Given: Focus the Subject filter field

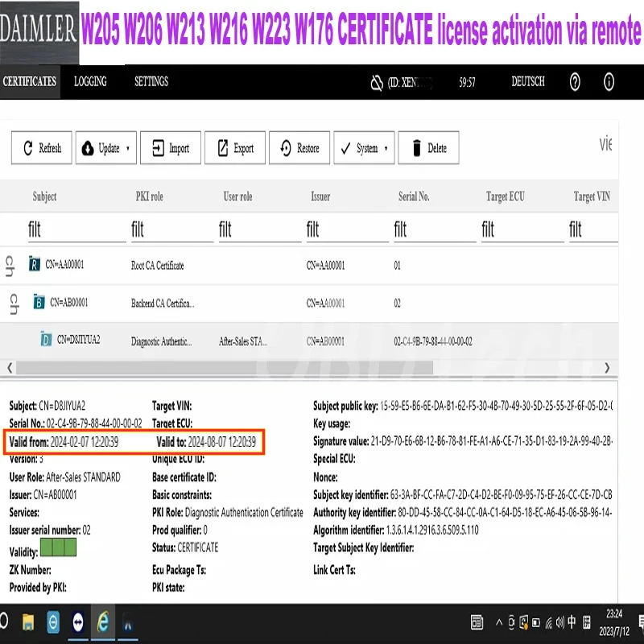Looking at the screenshot, I should (x=76, y=230).
